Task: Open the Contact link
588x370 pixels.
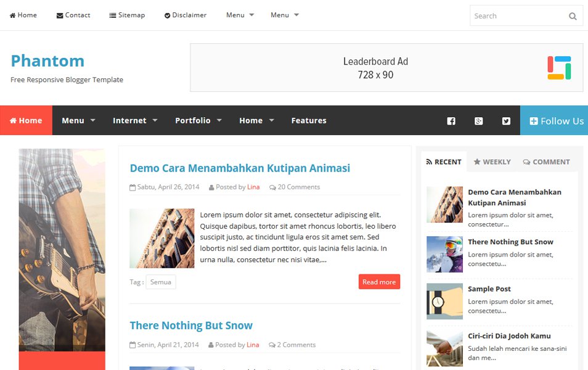Action: 73,15
